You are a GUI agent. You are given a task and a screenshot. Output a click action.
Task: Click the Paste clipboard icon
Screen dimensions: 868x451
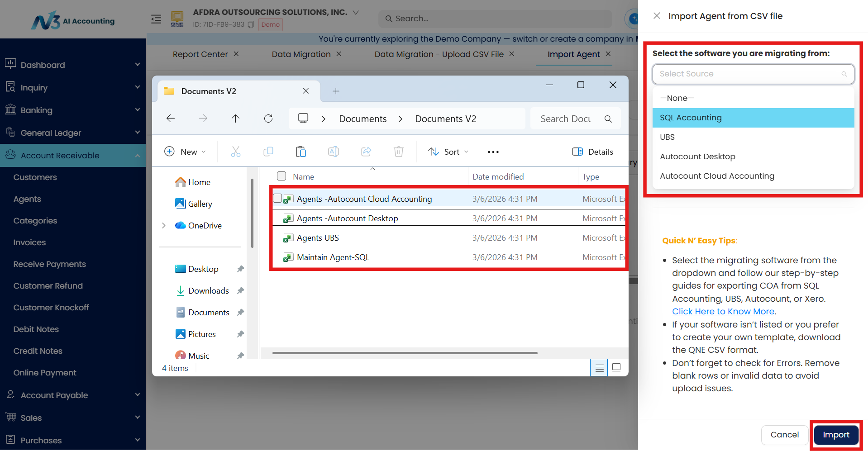(301, 152)
